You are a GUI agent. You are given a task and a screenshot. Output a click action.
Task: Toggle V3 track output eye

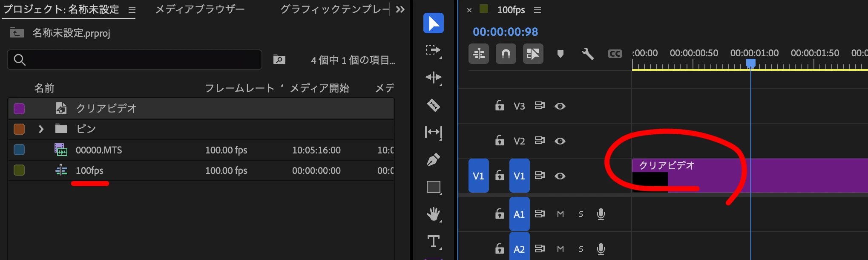click(x=560, y=106)
